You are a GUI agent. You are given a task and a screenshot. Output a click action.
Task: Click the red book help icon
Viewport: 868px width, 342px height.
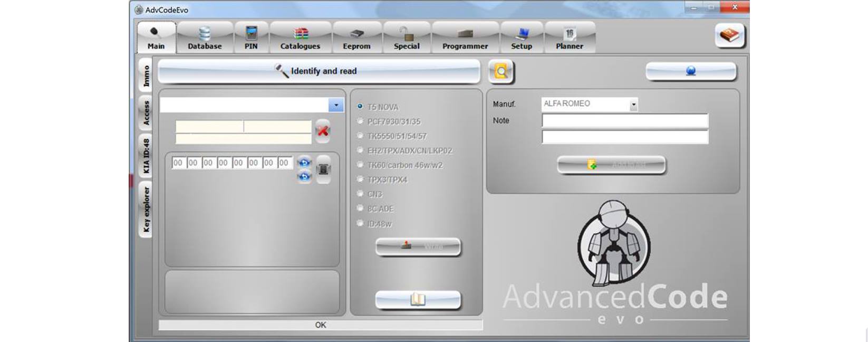(x=730, y=36)
